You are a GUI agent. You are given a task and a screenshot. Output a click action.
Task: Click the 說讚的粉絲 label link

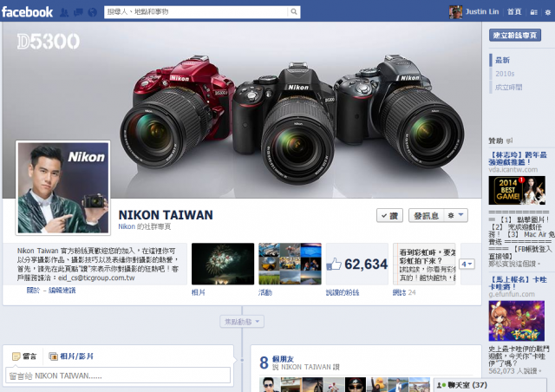click(343, 292)
